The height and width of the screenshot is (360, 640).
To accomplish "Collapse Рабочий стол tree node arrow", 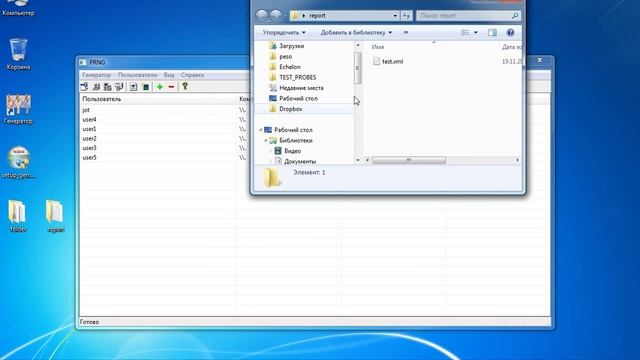I will tap(261, 130).
